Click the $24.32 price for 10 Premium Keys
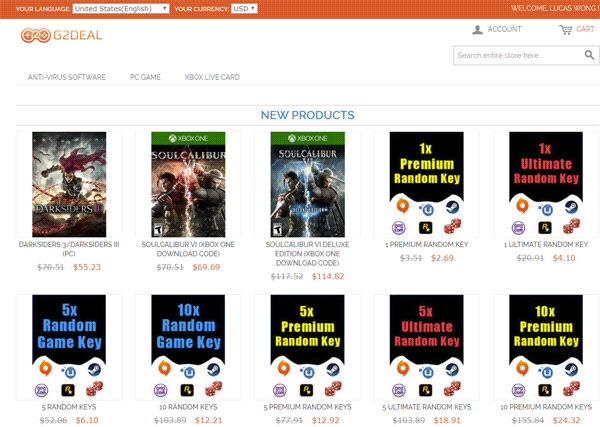 click(x=566, y=420)
